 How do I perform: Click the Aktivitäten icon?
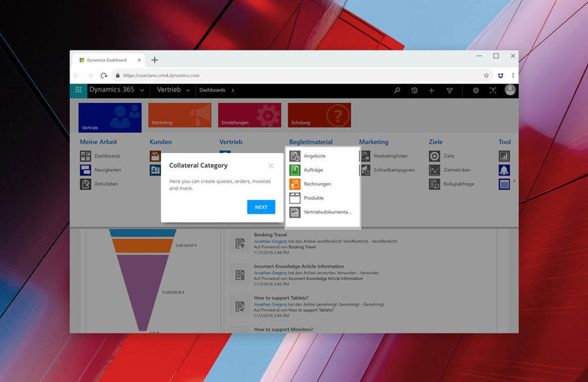pyautogui.click(x=86, y=184)
